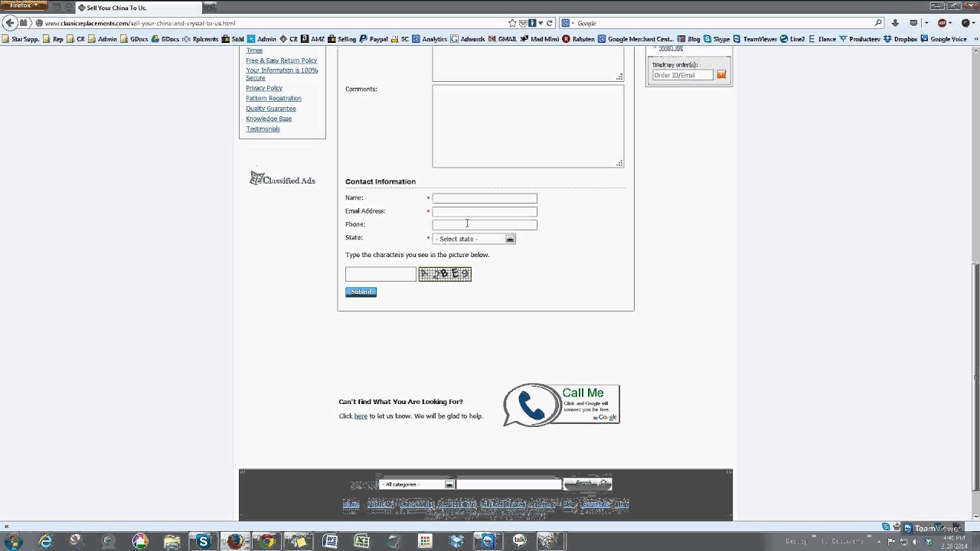Click the Call Me phone widget
Viewport: 980px width, 551px height.
click(x=561, y=404)
